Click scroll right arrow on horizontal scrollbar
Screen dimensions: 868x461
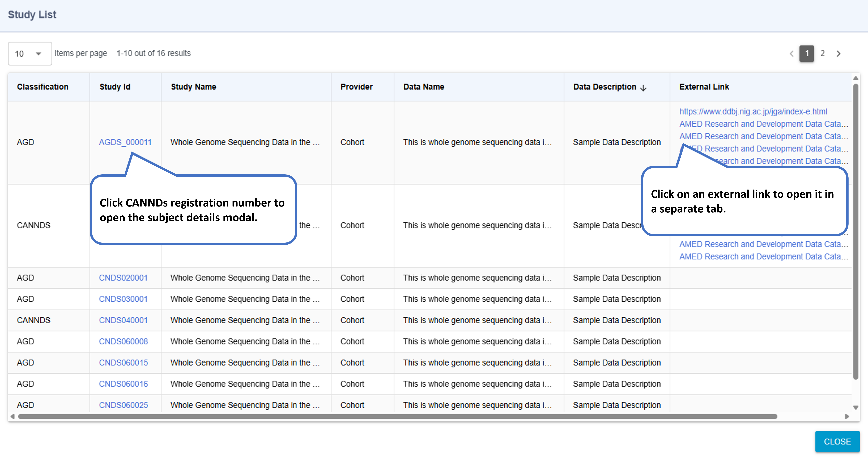click(x=847, y=416)
